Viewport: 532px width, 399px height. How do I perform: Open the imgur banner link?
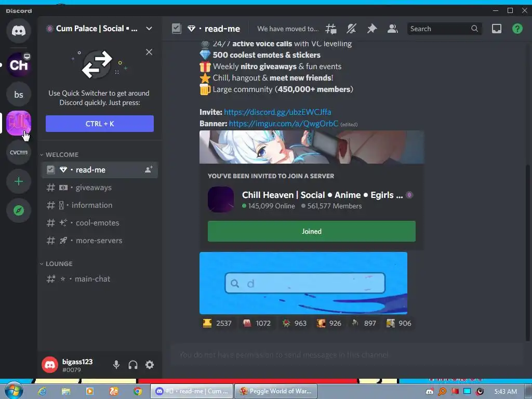(284, 124)
